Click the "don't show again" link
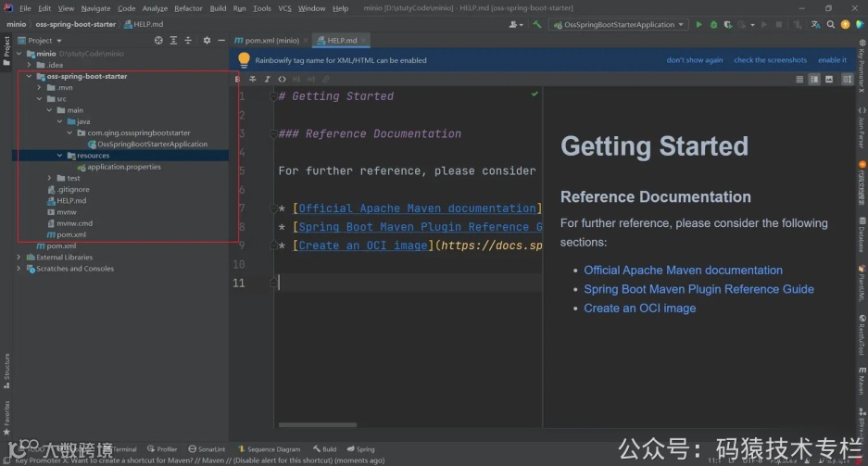868x466 pixels. [694, 60]
